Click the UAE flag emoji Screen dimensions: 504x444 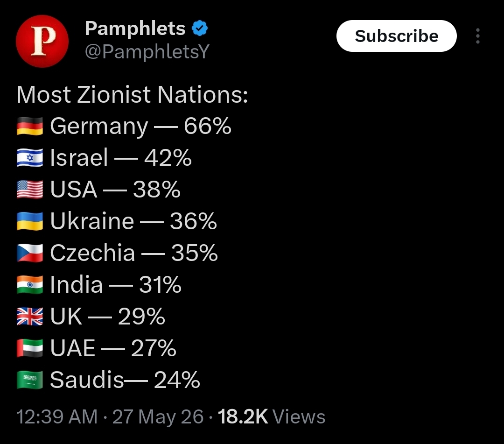pyautogui.click(x=29, y=348)
